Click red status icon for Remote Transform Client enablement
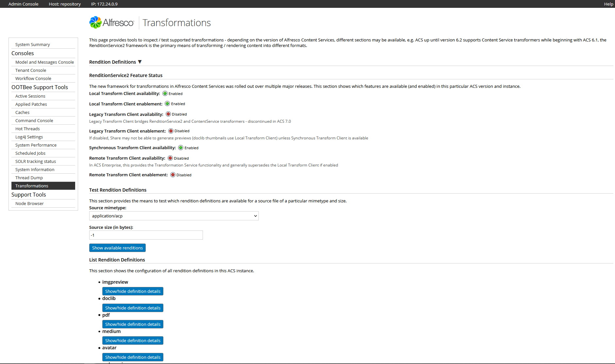The width and height of the screenshot is (615, 364). tap(173, 175)
